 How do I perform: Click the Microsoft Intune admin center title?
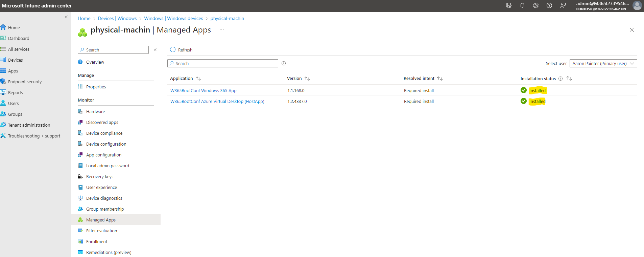(x=37, y=5)
